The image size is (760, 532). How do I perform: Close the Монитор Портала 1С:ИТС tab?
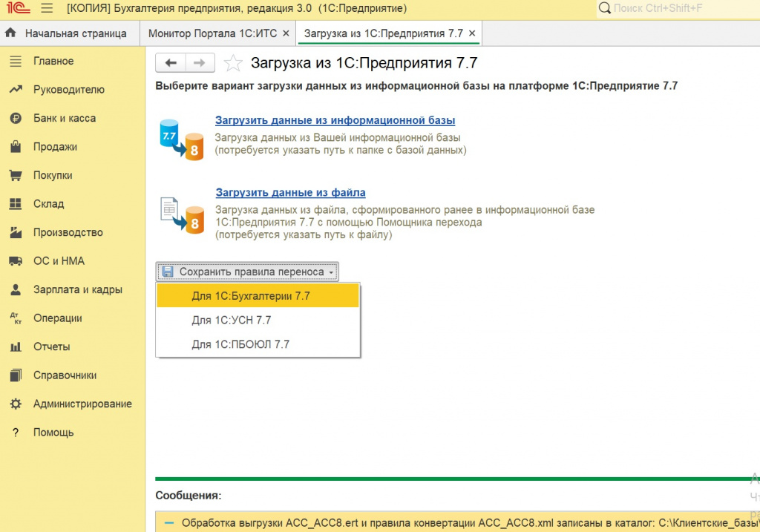point(286,33)
